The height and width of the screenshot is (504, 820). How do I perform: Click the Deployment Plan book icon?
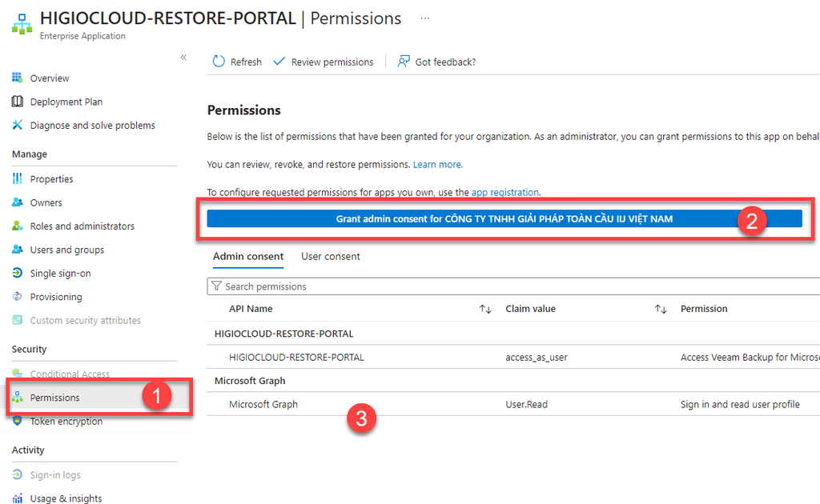tap(18, 102)
